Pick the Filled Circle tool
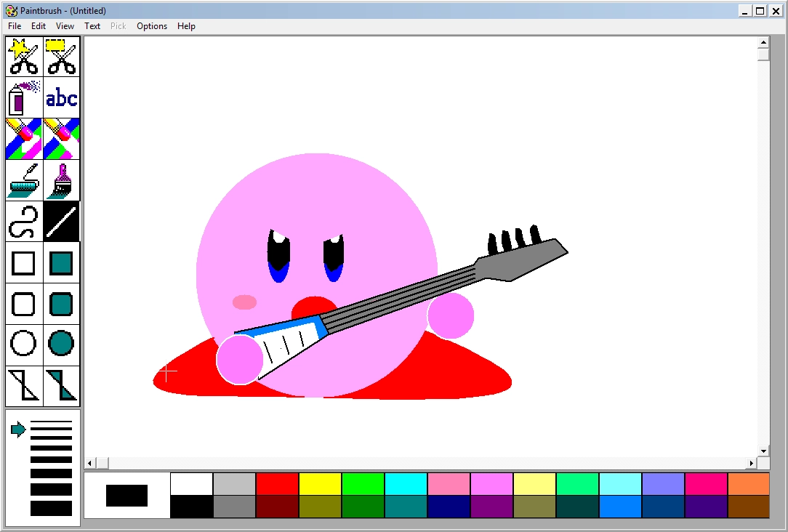788x532 pixels. pos(61,344)
